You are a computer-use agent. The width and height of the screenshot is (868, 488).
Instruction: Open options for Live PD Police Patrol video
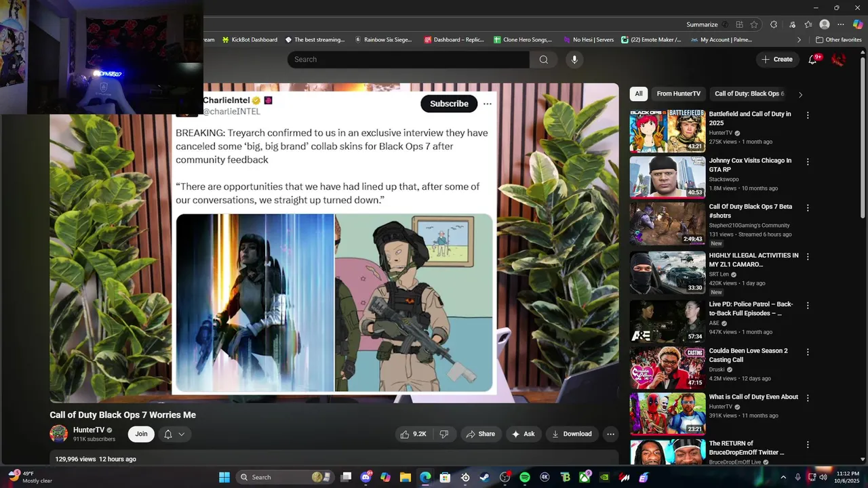tap(808, 305)
